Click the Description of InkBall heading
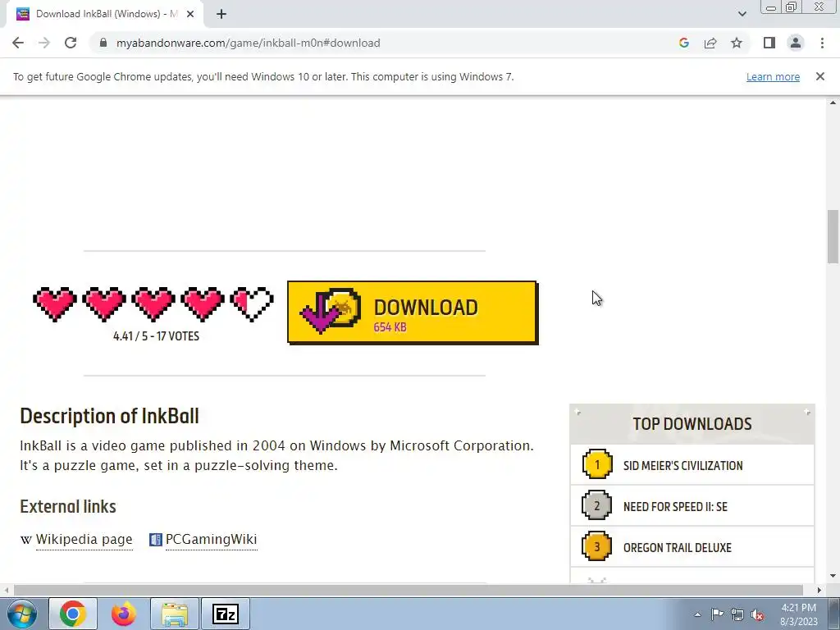This screenshot has height=630, width=840. [109, 416]
